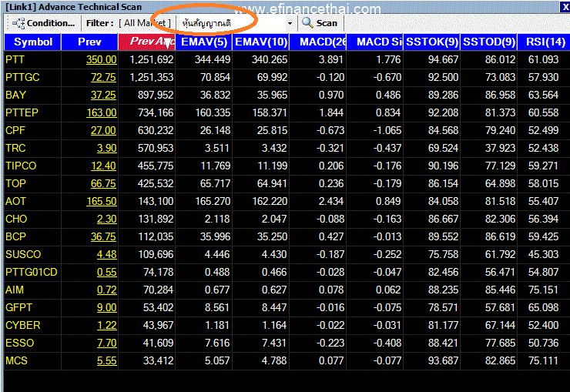Select the ESSO symbol
The image size is (570, 392).
[x=19, y=343]
